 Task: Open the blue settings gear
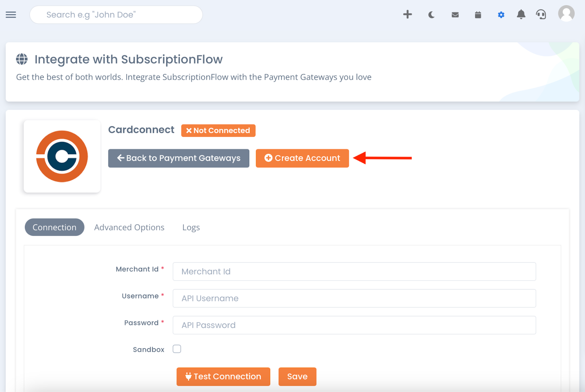[x=501, y=15]
